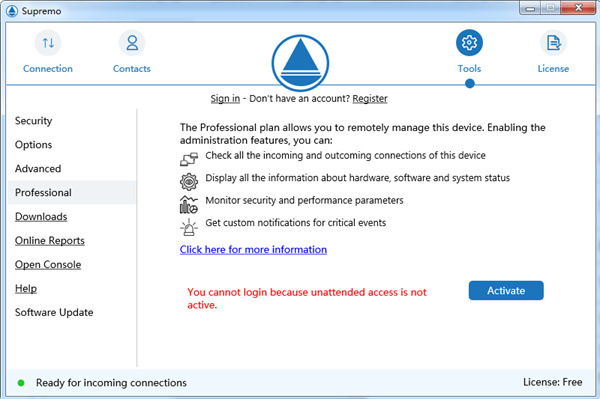Screen dimensions: 600x399
Task: Open the License document icon
Action: click(x=553, y=43)
